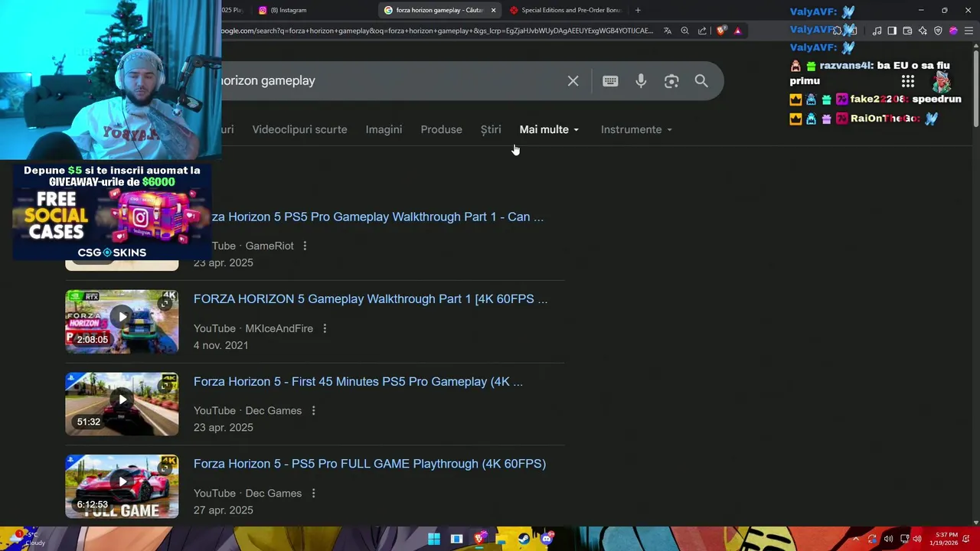Expand the Instrumente dropdown
This screenshot has height=551, width=980.
tap(636, 129)
